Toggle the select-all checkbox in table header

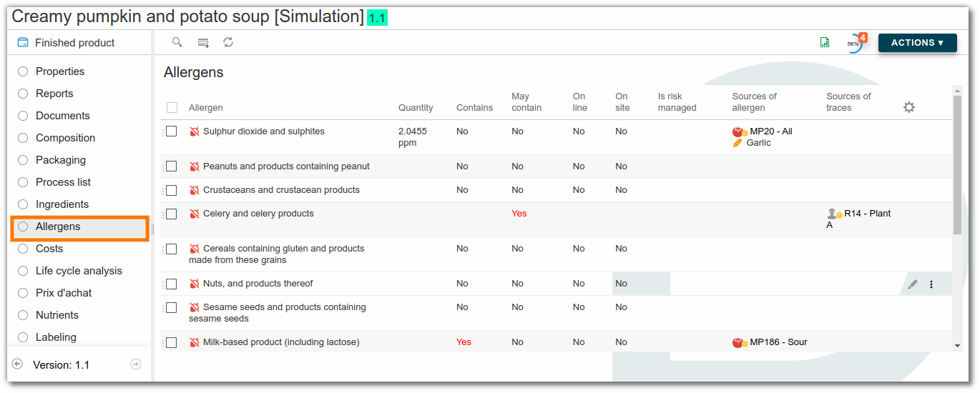coord(172,108)
